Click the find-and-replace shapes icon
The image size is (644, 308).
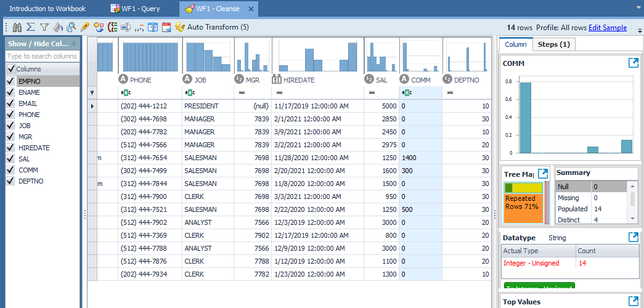tap(99, 28)
